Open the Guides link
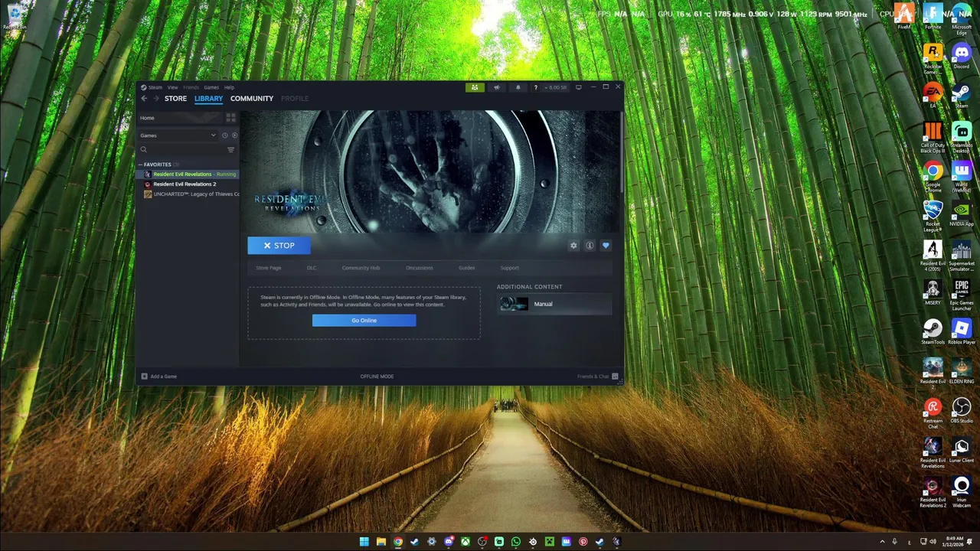This screenshot has width=980, height=551. point(467,268)
